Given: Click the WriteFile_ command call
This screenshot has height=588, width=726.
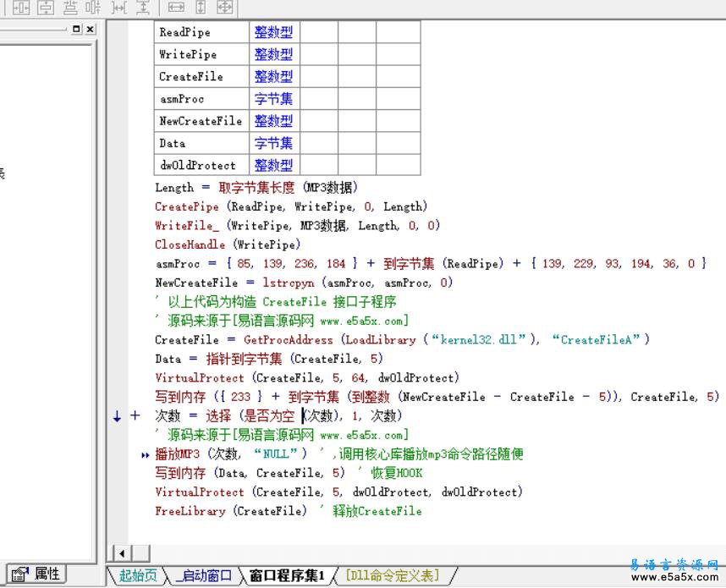Looking at the screenshot, I should [x=187, y=226].
